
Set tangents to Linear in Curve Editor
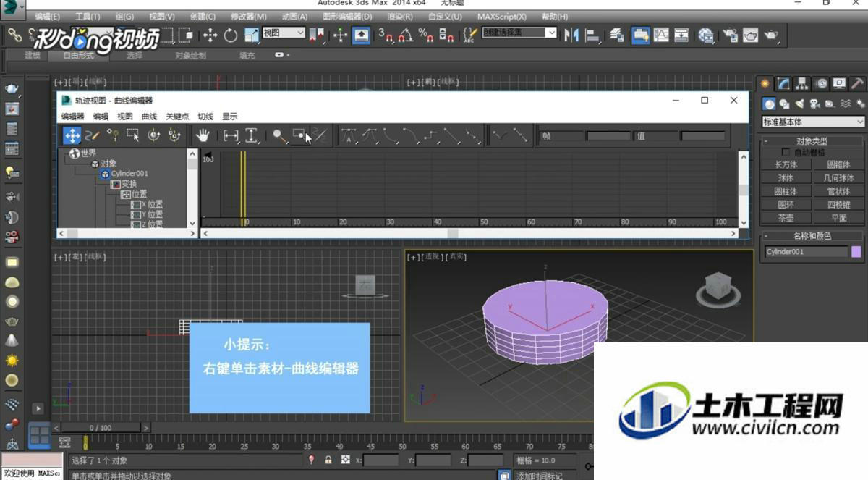[452, 135]
